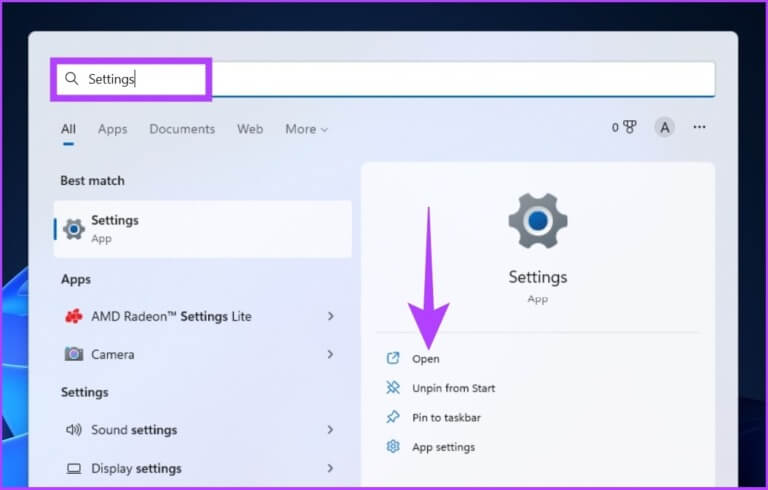The image size is (768, 490).
Task: Expand the More filter dropdown
Action: 307,129
